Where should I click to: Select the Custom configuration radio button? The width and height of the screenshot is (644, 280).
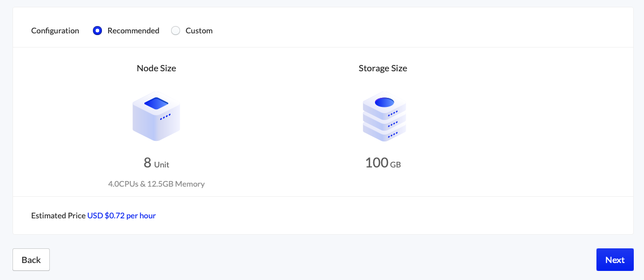(x=176, y=31)
